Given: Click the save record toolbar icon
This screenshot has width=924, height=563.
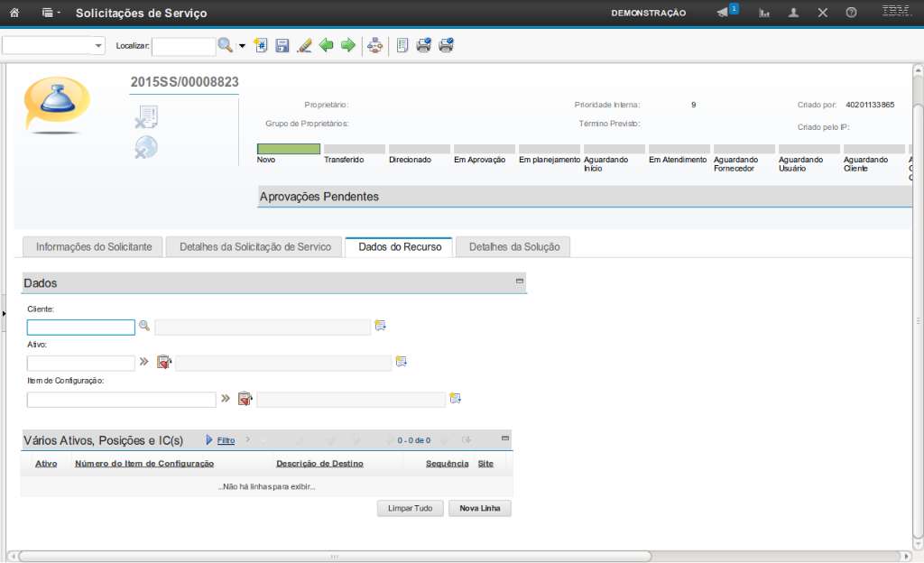Looking at the screenshot, I should pyautogui.click(x=282, y=46).
